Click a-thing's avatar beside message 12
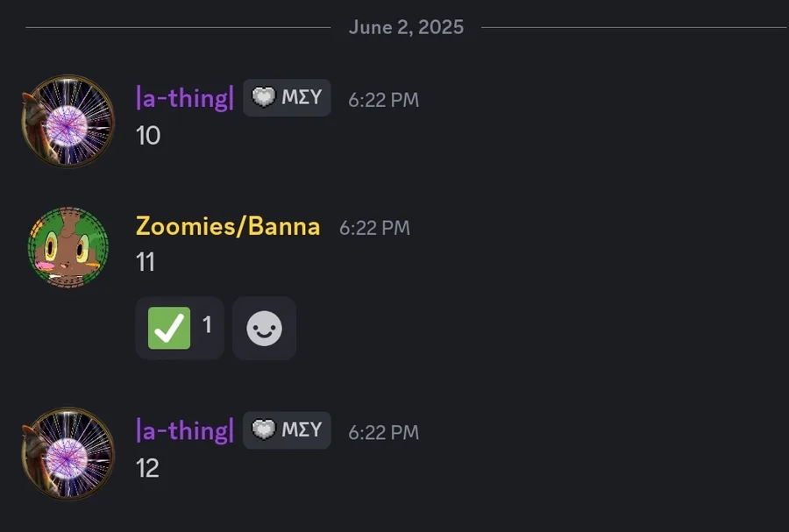Image resolution: width=789 pixels, height=532 pixels. pyautogui.click(x=68, y=453)
